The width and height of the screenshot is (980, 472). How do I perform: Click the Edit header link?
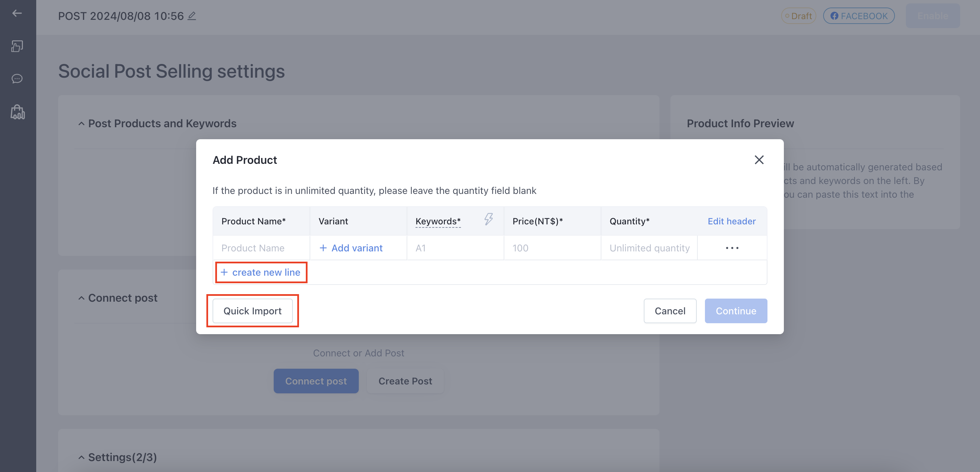[x=731, y=221]
